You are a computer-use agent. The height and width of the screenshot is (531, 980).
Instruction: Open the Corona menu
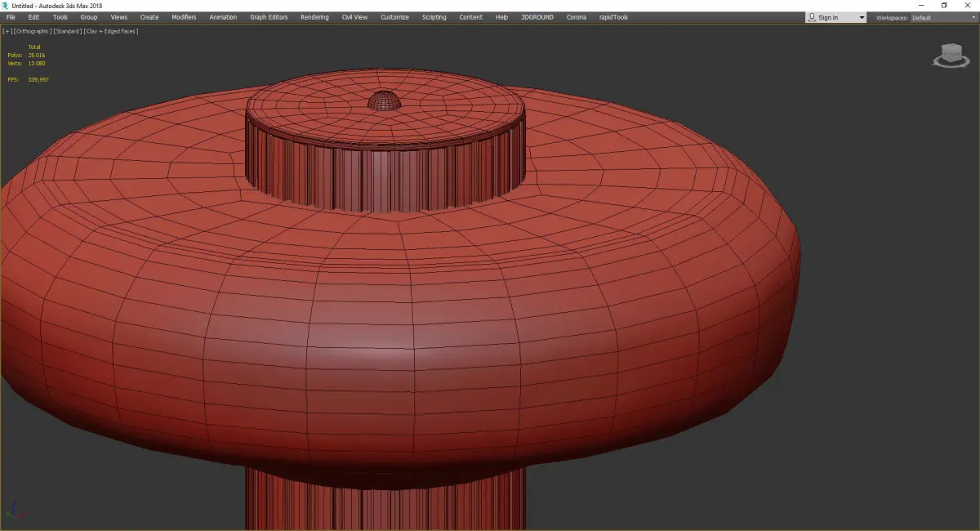[x=577, y=17]
